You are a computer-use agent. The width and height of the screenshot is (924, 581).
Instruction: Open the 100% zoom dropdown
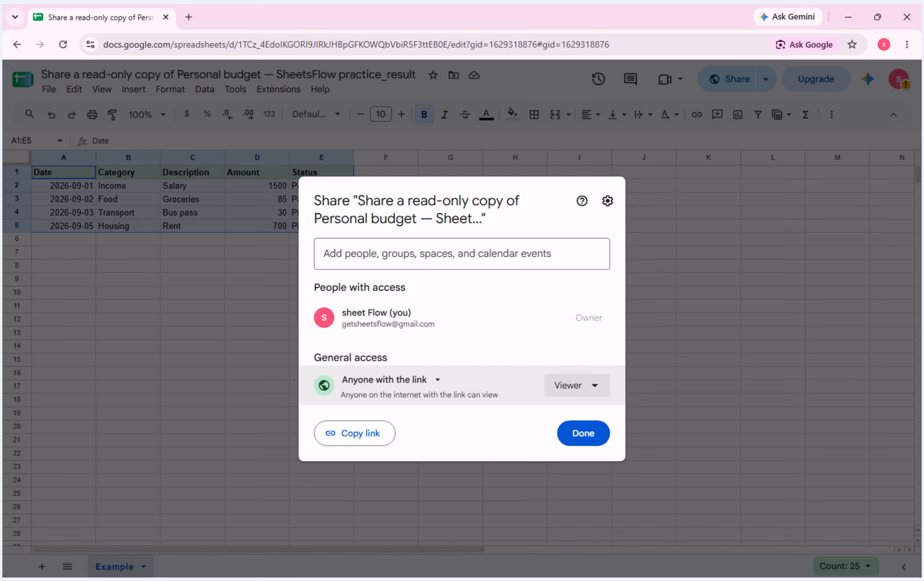click(147, 114)
